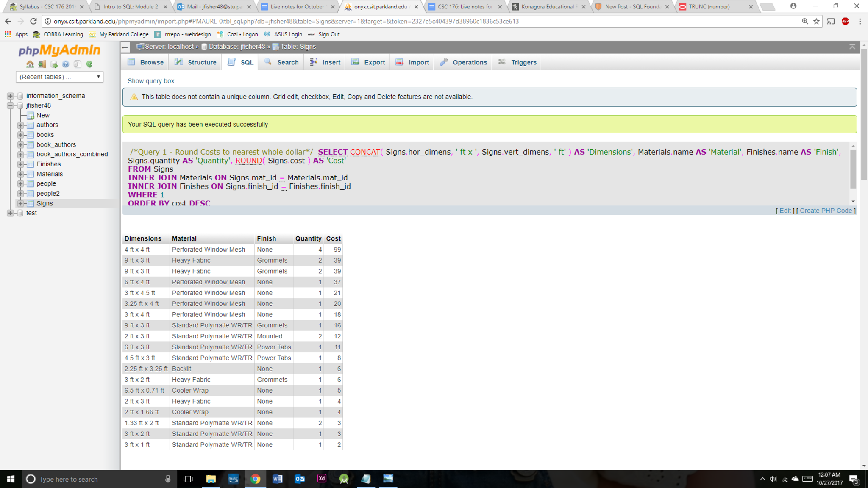Click the log out door icon
This screenshot has width=868, height=488.
42,64
